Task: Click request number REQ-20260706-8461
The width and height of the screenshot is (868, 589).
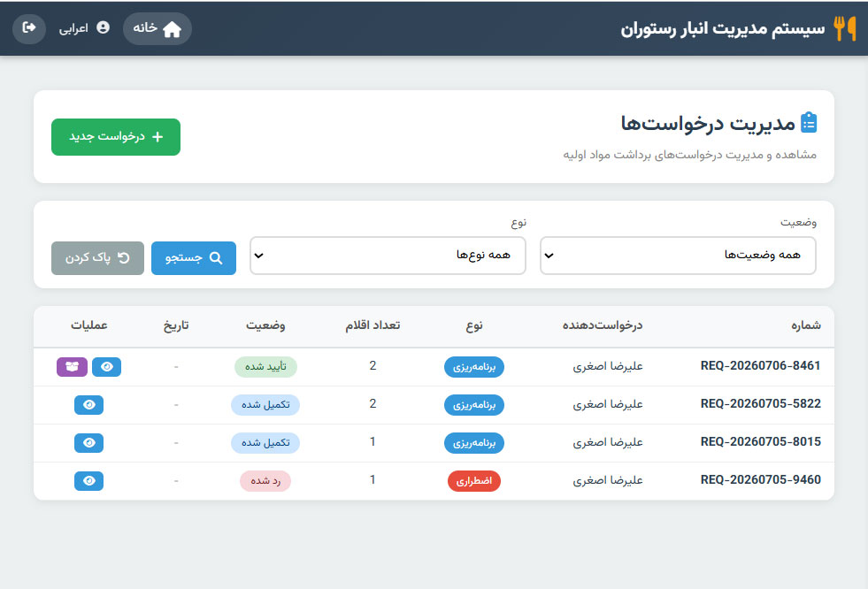Action: pos(761,365)
